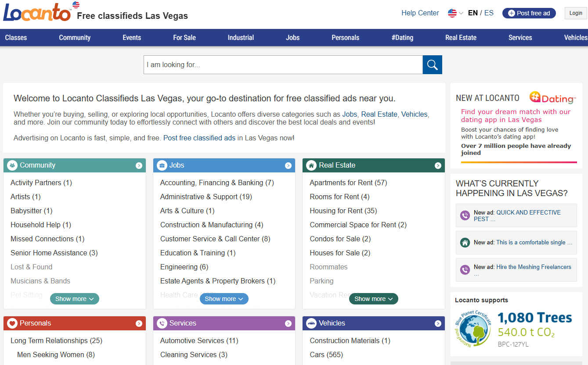Click the Services phone icon in header
This screenshot has width=588, height=365.
(x=162, y=323)
